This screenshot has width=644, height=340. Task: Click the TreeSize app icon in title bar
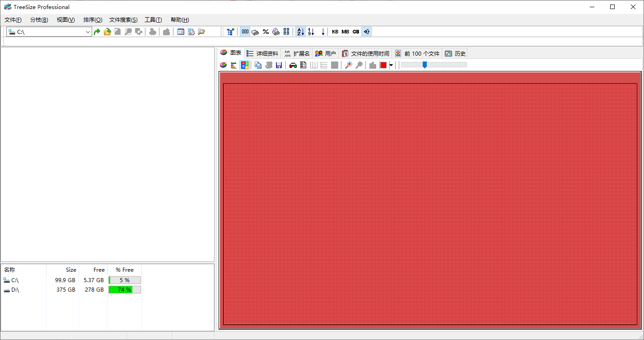(x=7, y=7)
